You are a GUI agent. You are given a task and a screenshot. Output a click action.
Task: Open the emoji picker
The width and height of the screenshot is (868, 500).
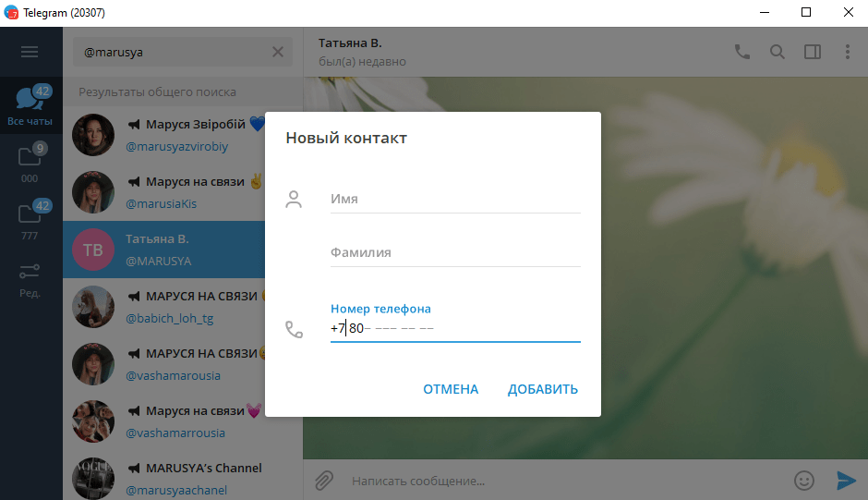803,481
